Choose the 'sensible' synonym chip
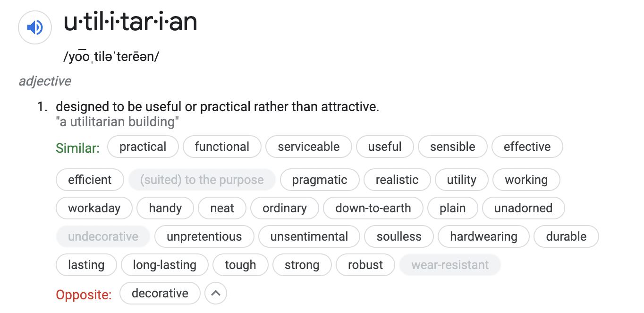Image resolution: width=644 pixels, height=313 pixels. click(452, 147)
